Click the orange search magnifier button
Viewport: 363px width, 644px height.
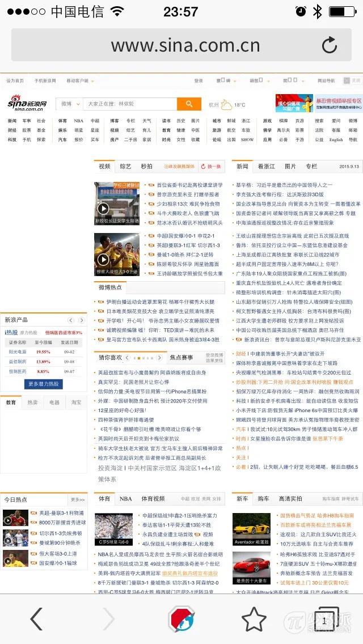[x=189, y=104]
